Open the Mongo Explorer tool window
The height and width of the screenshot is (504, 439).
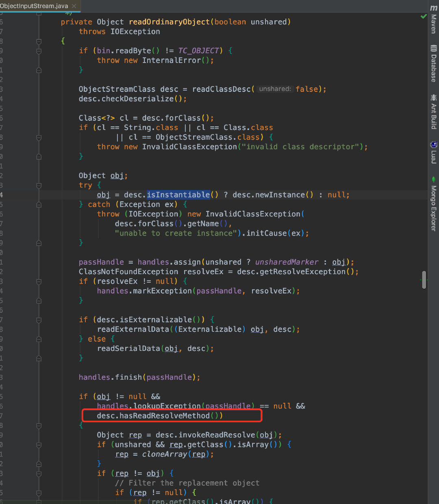point(434,203)
